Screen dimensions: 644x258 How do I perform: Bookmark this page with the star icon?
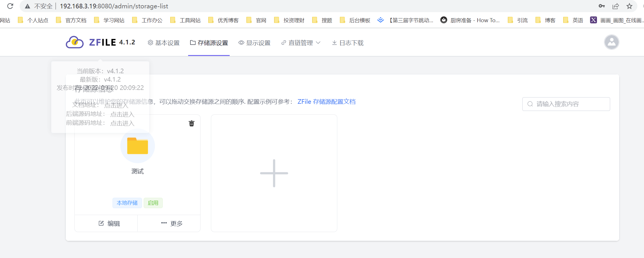630,6
